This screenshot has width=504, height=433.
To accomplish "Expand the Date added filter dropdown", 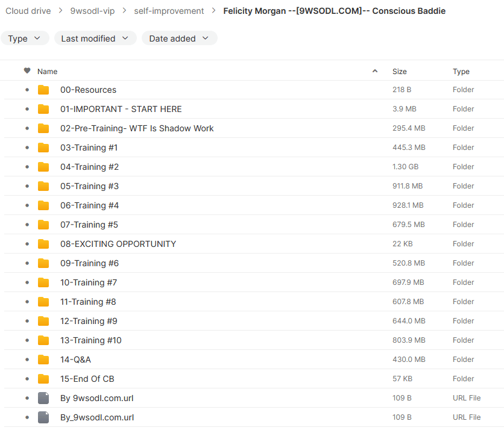I will pos(179,39).
